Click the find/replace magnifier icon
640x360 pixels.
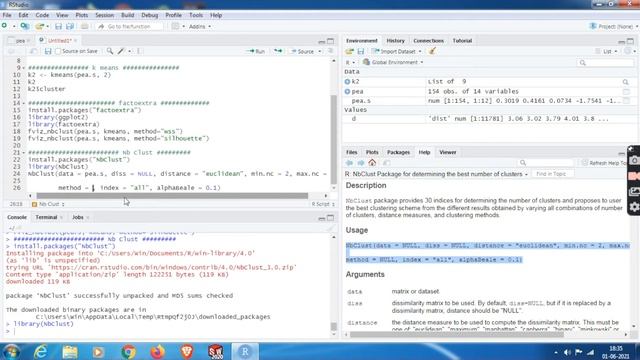(x=110, y=51)
